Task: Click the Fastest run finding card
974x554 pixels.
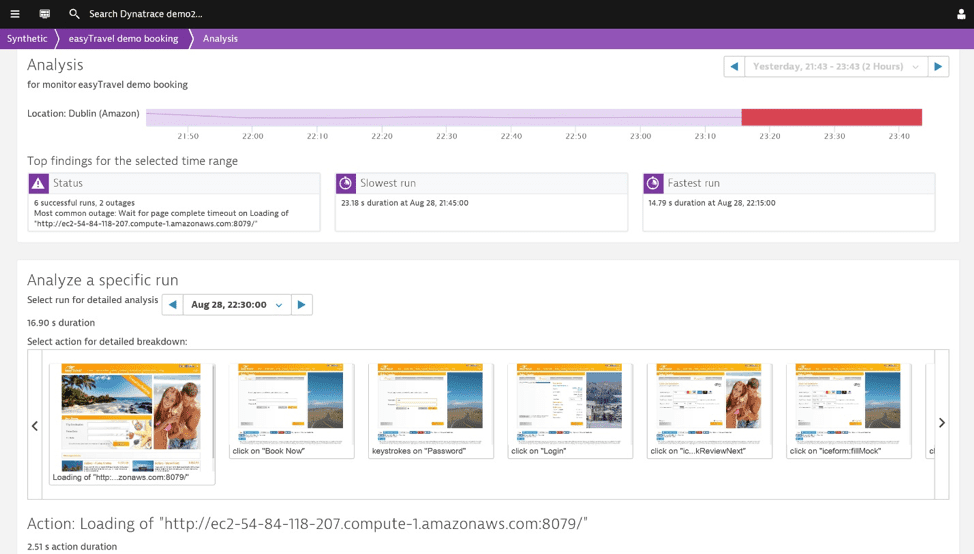Action: point(788,202)
